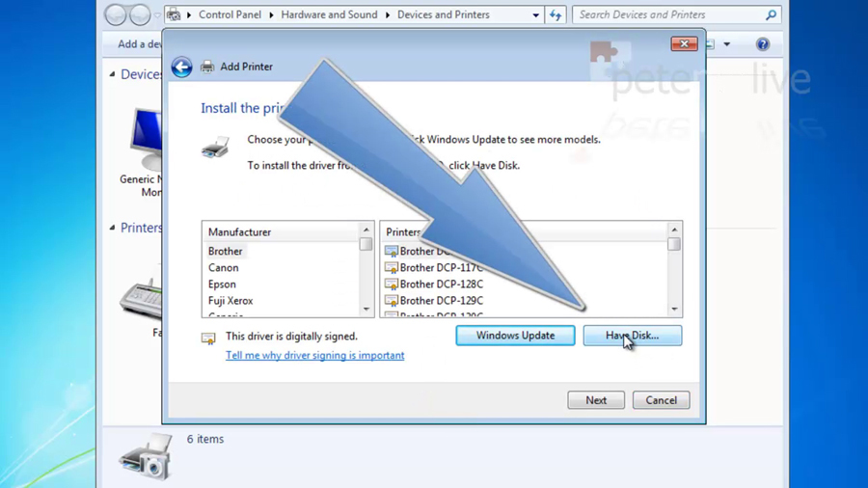
Task: Click the explorer back navigation button
Action: [116, 14]
